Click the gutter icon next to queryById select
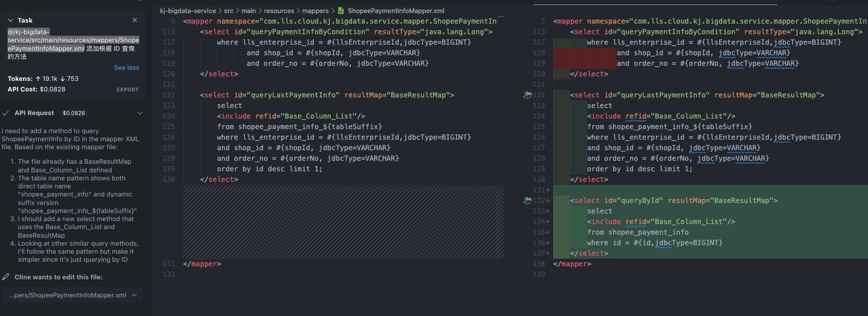Viewport: 868px width, 316px height. click(x=527, y=200)
